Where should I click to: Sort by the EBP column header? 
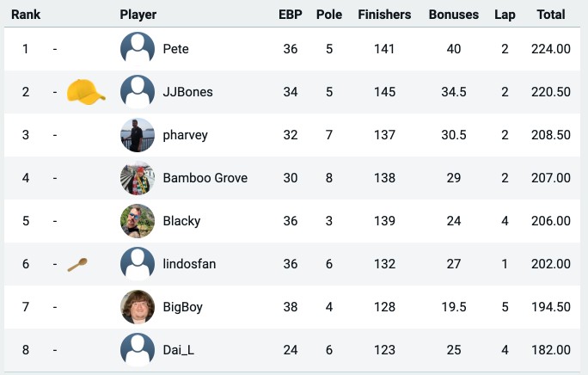pyautogui.click(x=291, y=15)
